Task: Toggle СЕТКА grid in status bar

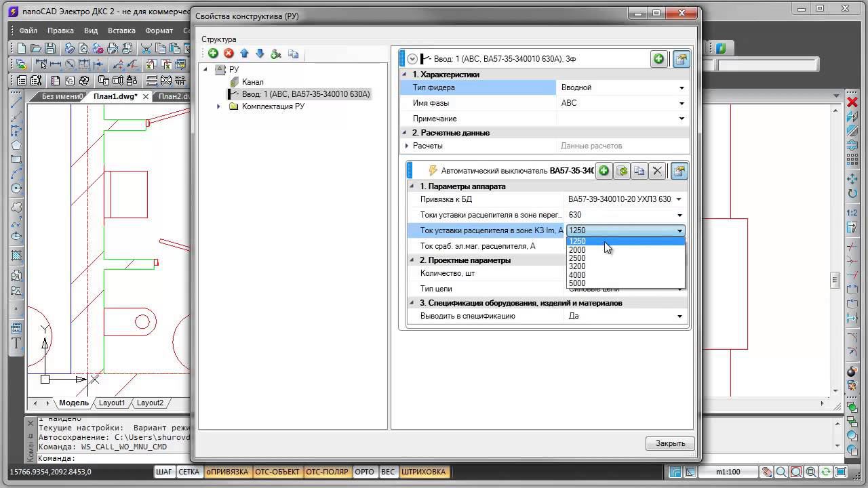Action: [189, 472]
